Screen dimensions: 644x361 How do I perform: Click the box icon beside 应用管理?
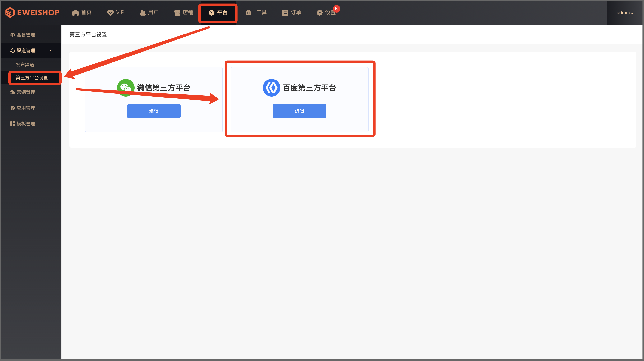(12, 108)
